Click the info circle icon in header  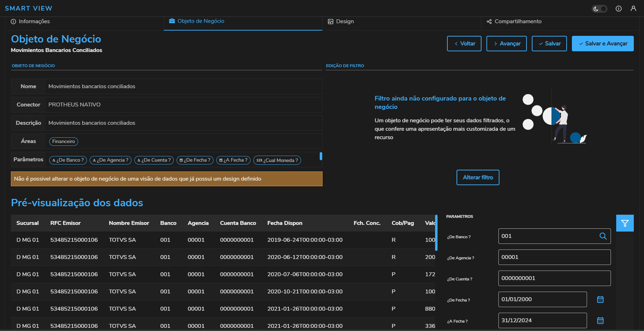(618, 9)
